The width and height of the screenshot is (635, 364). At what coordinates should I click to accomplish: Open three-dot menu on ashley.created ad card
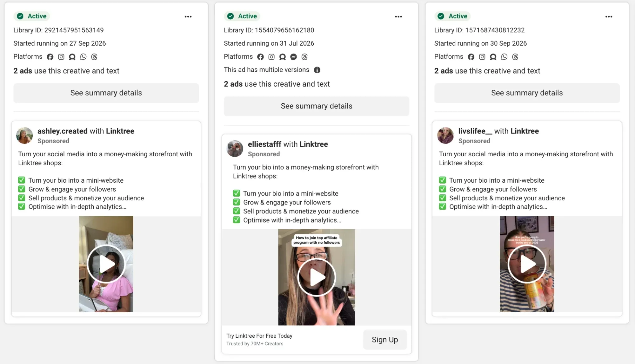[188, 16]
